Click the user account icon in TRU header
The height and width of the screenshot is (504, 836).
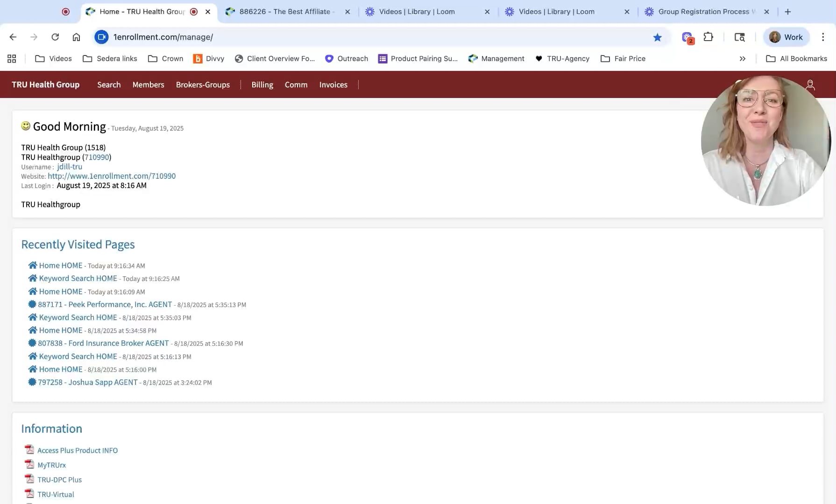(x=810, y=84)
